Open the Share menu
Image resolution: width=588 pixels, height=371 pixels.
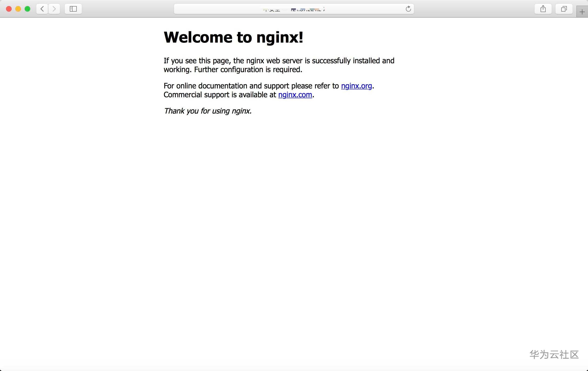tap(543, 9)
